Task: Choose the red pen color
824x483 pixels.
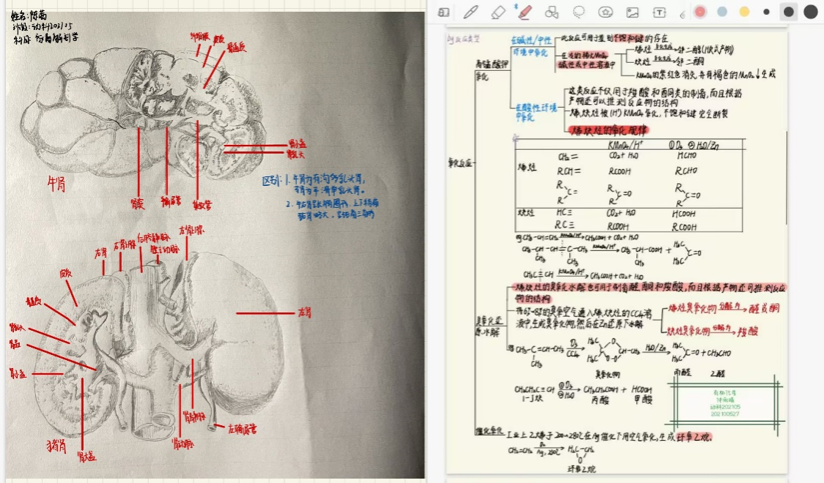Action: 700,12
